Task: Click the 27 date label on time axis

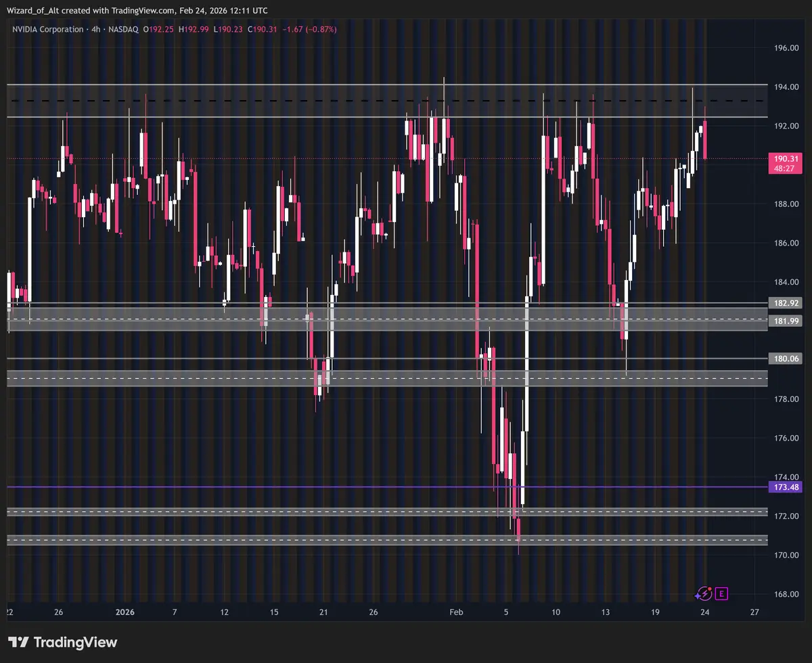Action: pyautogui.click(x=754, y=612)
